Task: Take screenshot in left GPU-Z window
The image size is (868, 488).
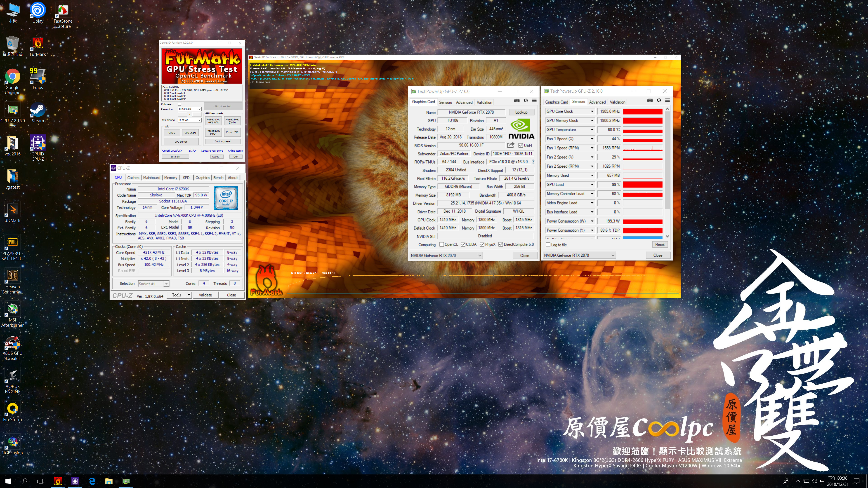Action: [x=517, y=100]
